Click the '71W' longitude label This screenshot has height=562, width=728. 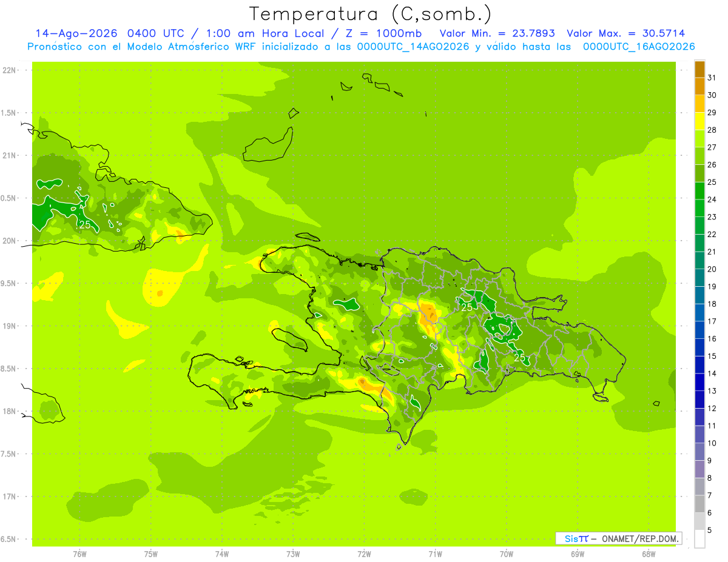(x=435, y=554)
